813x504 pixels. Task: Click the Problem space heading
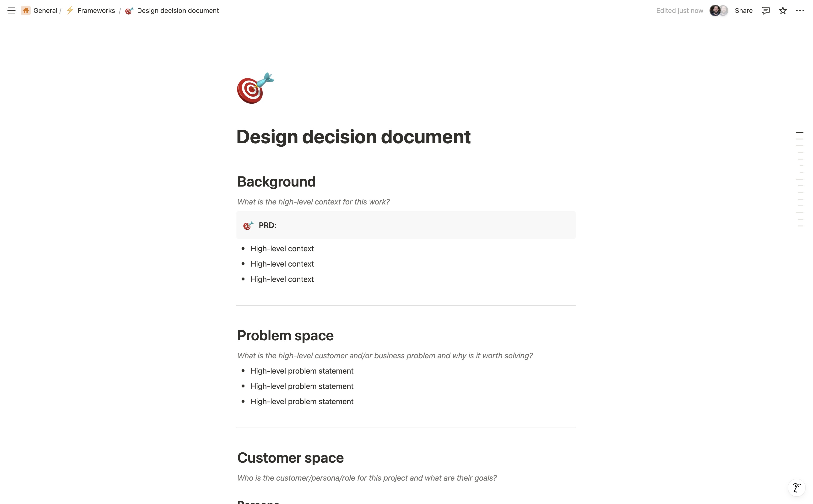pos(285,335)
